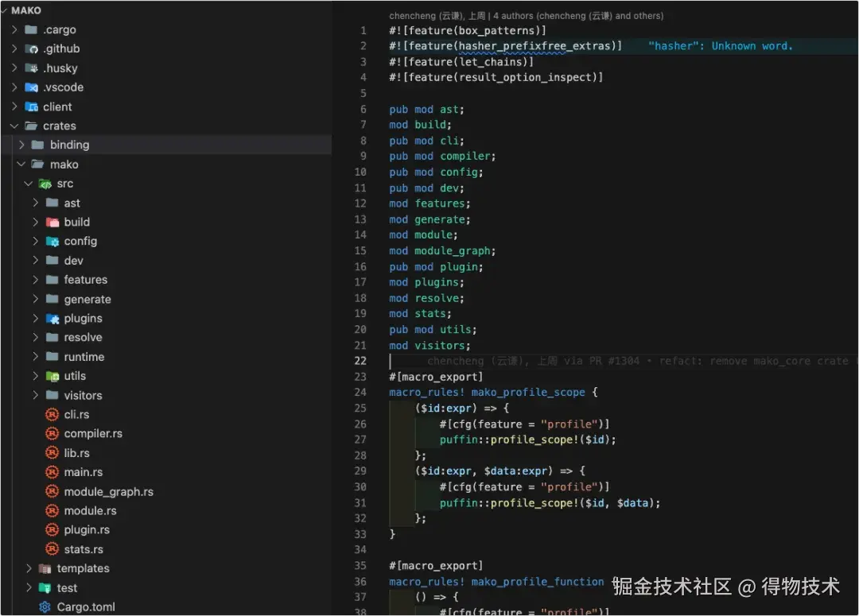This screenshot has height=616, width=859.
Task: Click the red build folder icon
Action: click(52, 223)
